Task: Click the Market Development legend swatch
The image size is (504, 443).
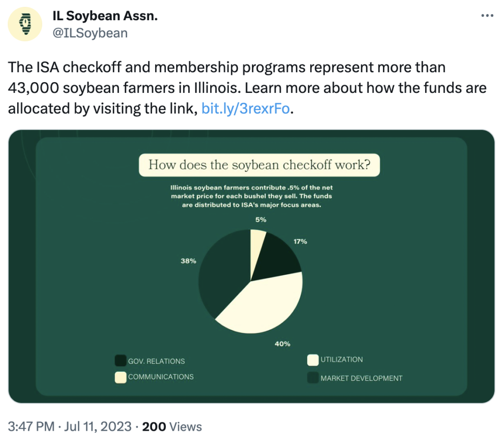Action: coord(313,378)
